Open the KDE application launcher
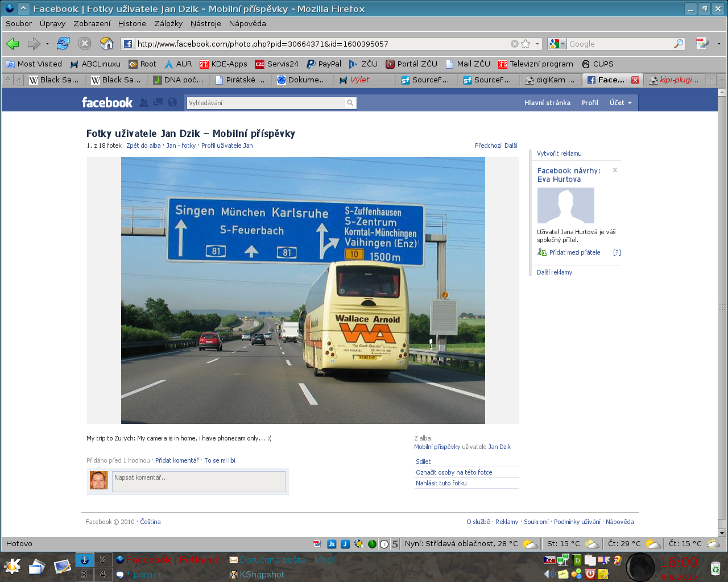The width and height of the screenshot is (728, 582). [x=13, y=566]
